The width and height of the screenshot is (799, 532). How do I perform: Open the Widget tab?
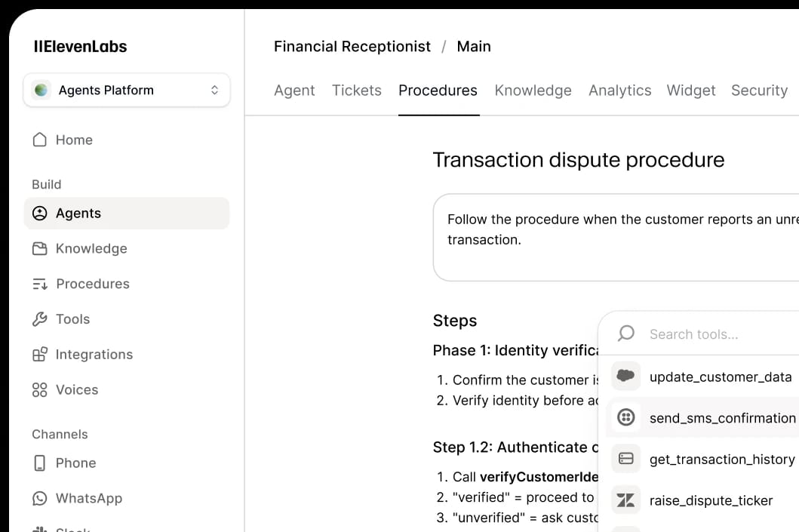click(690, 90)
